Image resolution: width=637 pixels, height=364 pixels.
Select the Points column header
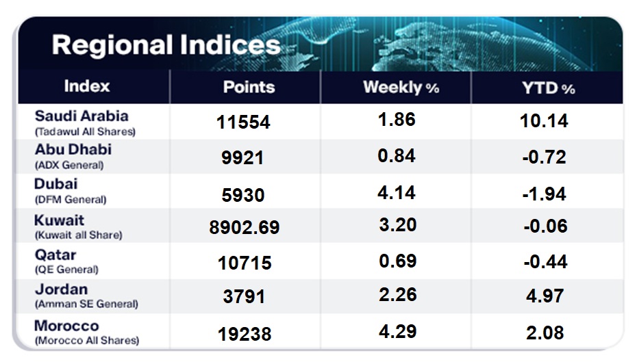249,87
